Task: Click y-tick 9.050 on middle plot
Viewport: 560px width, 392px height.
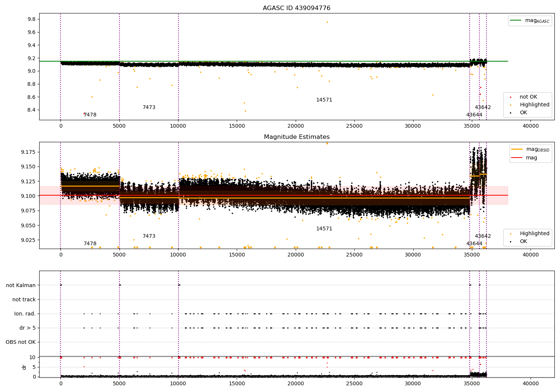Action: (28, 225)
